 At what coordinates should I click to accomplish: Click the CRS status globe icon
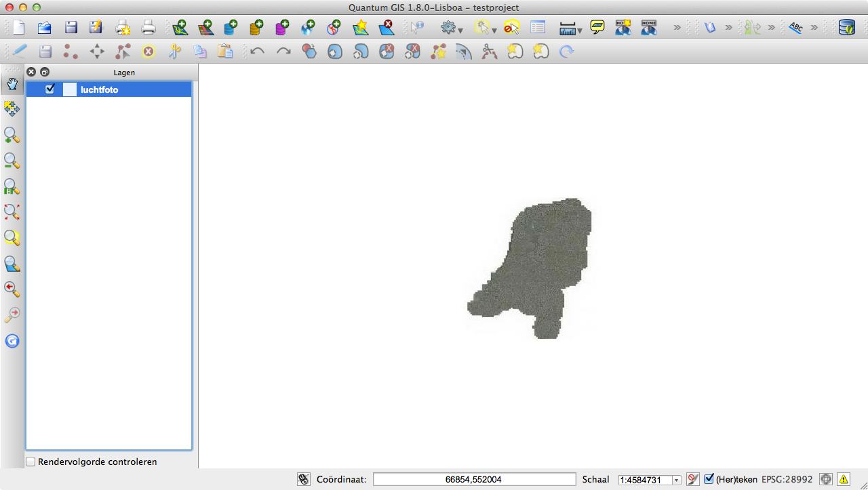tap(826, 479)
